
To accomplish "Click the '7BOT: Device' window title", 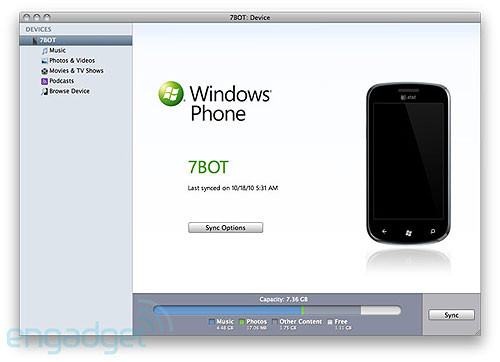I will 250,18.
